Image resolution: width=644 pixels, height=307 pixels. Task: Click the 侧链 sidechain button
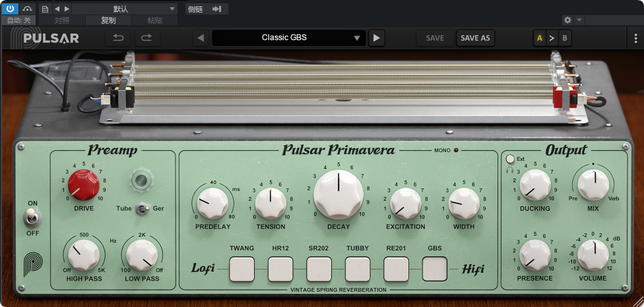coord(195,9)
